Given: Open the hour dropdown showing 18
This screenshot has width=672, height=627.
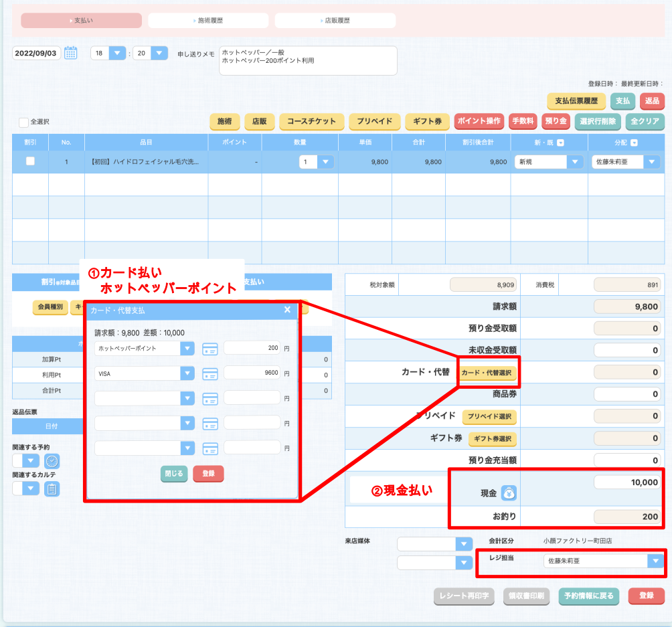Looking at the screenshot, I should point(117,54).
